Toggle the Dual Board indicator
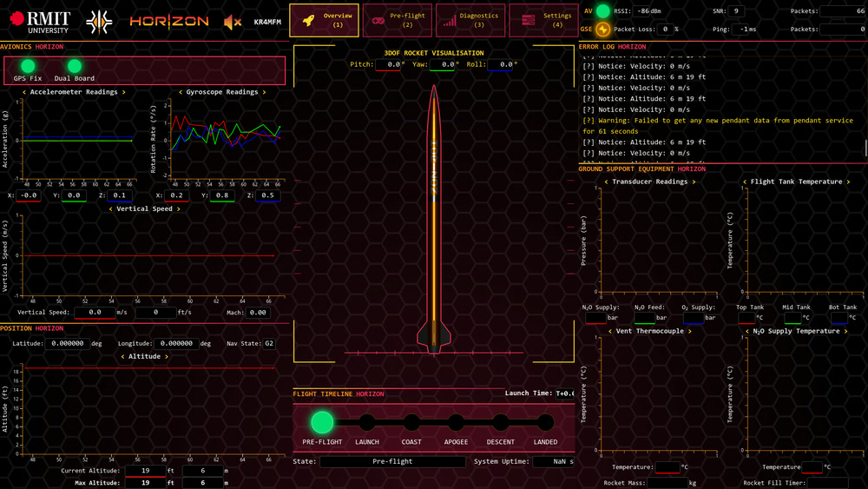The height and width of the screenshot is (489, 868). coord(74,67)
